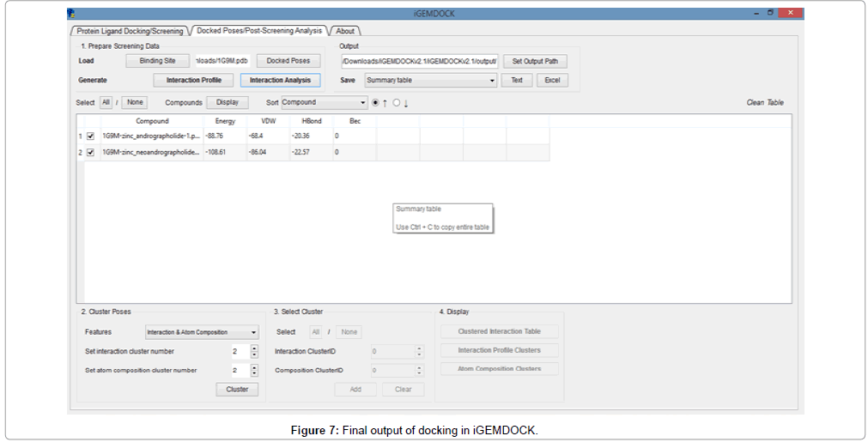The image size is (868, 442).
Task: Open the Features Interaction & Atom Composition dropdown
Action: tap(202, 332)
